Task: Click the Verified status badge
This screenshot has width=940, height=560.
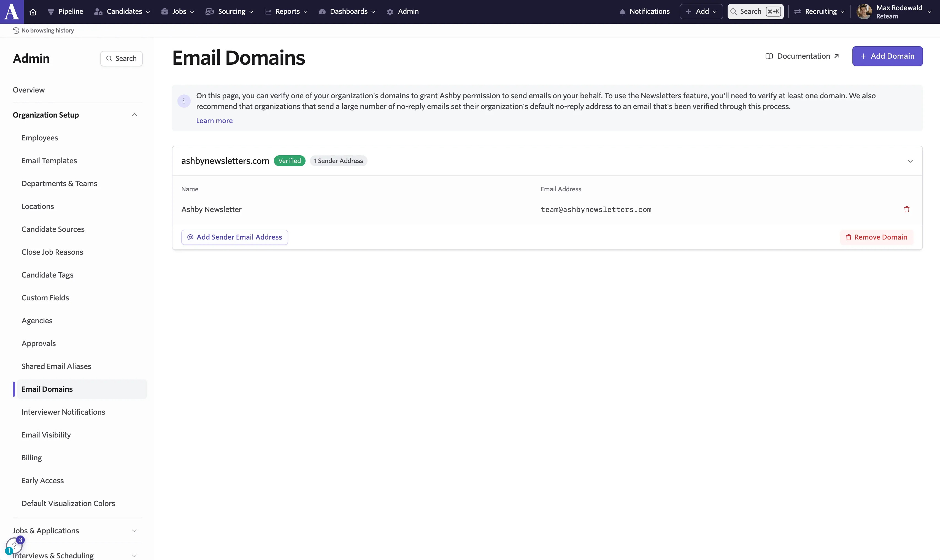Action: click(290, 161)
